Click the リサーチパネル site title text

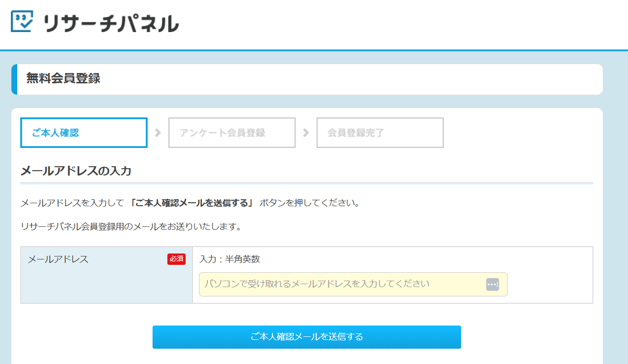point(111,23)
